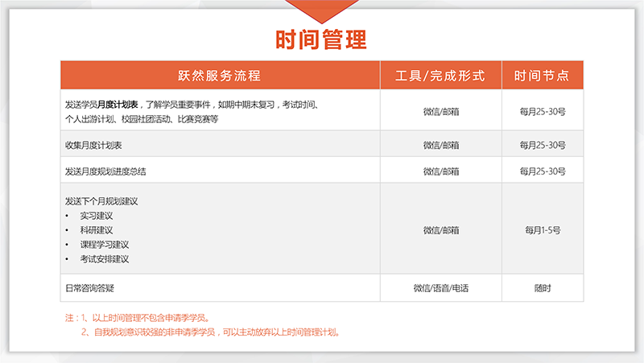Select the bold 月度计划表 text
644x363 pixels.
tap(118, 105)
